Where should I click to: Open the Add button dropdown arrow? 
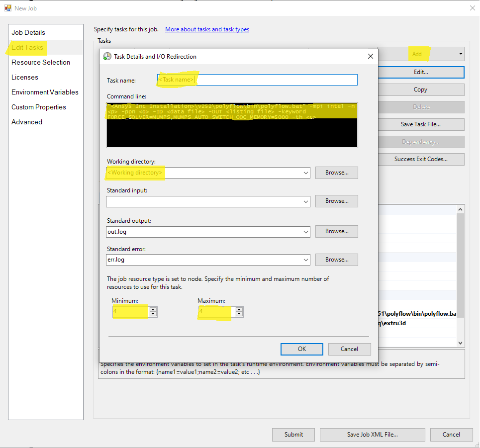tap(461, 54)
